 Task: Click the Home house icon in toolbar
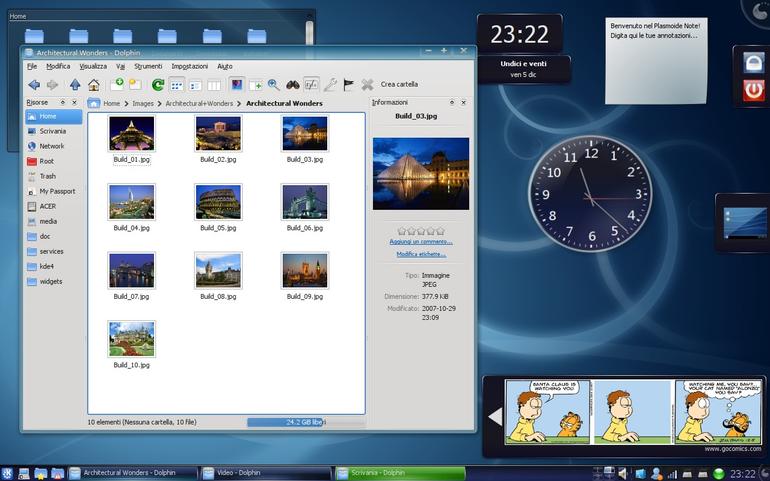pyautogui.click(x=94, y=85)
